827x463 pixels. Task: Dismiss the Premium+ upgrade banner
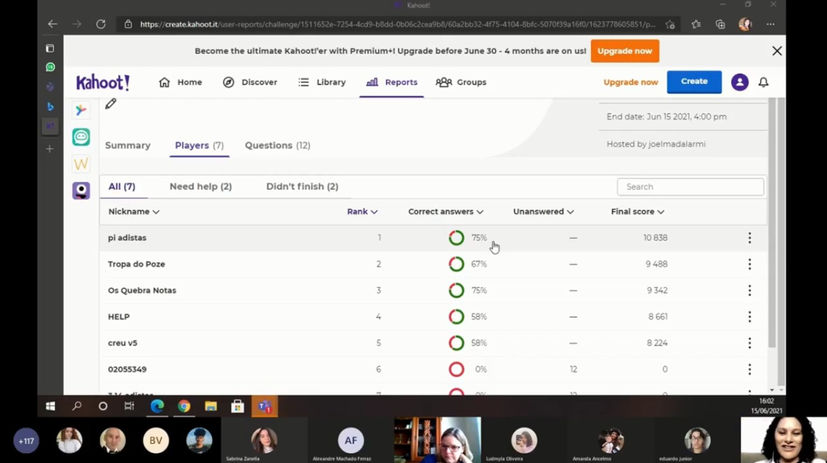pyautogui.click(x=777, y=51)
